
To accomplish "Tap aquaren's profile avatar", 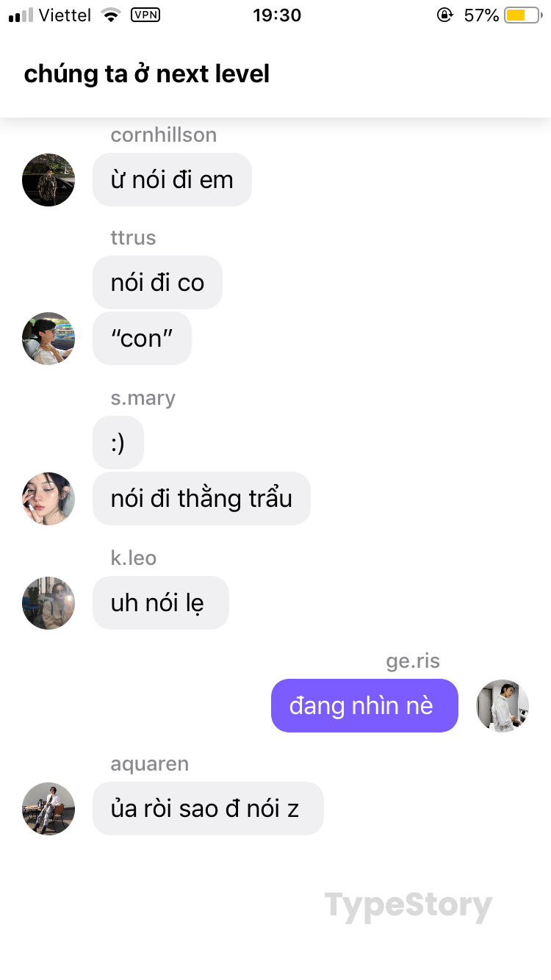I will pyautogui.click(x=48, y=809).
